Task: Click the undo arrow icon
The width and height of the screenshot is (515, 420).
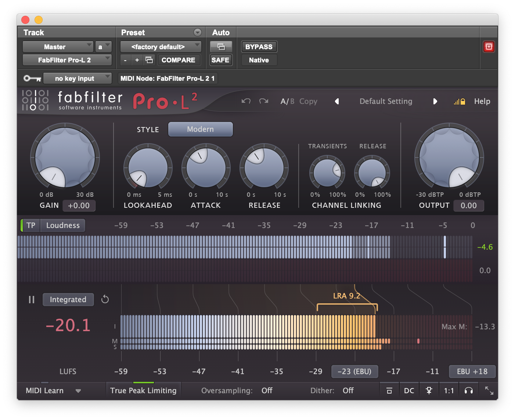Action: coord(246,101)
